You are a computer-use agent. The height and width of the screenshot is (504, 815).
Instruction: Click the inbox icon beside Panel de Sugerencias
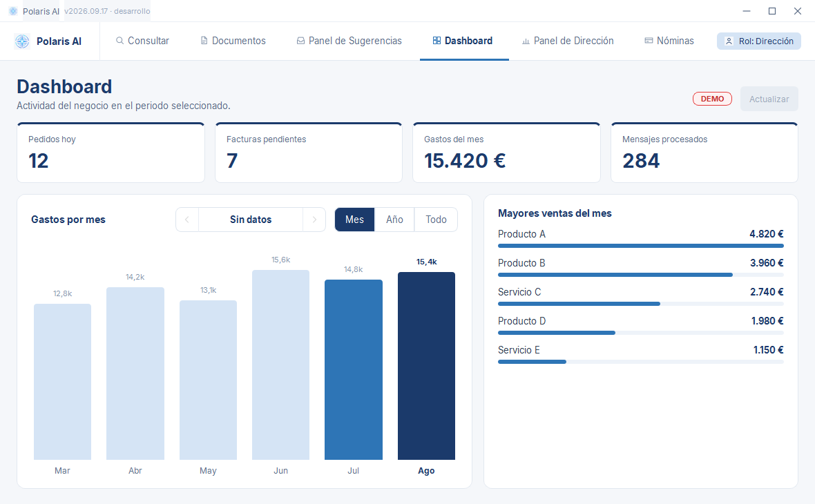point(300,41)
